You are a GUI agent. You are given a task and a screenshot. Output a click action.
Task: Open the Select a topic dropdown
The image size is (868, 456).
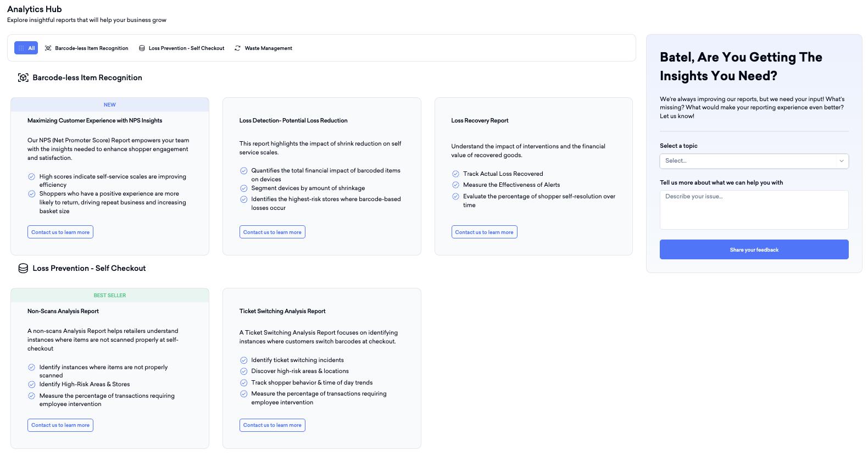[x=754, y=161]
